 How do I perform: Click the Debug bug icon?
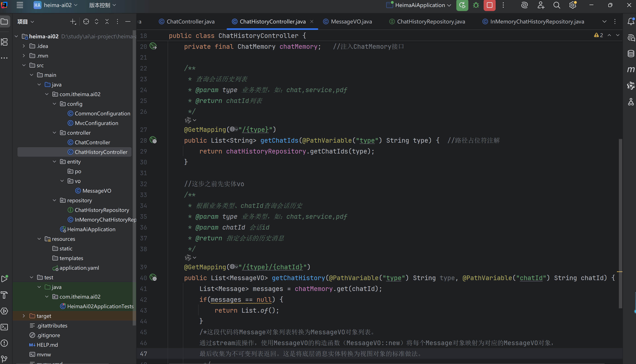(x=476, y=5)
